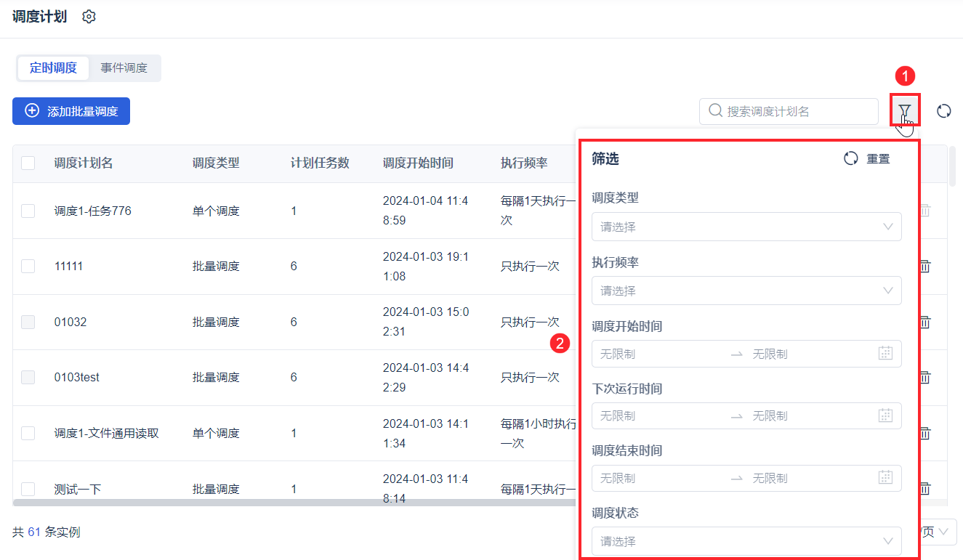Click the start time 2024-01-03 15:02:31

click(426, 322)
